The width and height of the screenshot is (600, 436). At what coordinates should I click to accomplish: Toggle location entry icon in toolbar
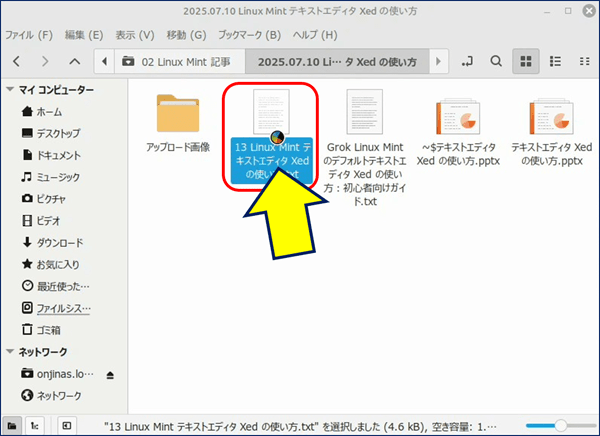[467, 61]
